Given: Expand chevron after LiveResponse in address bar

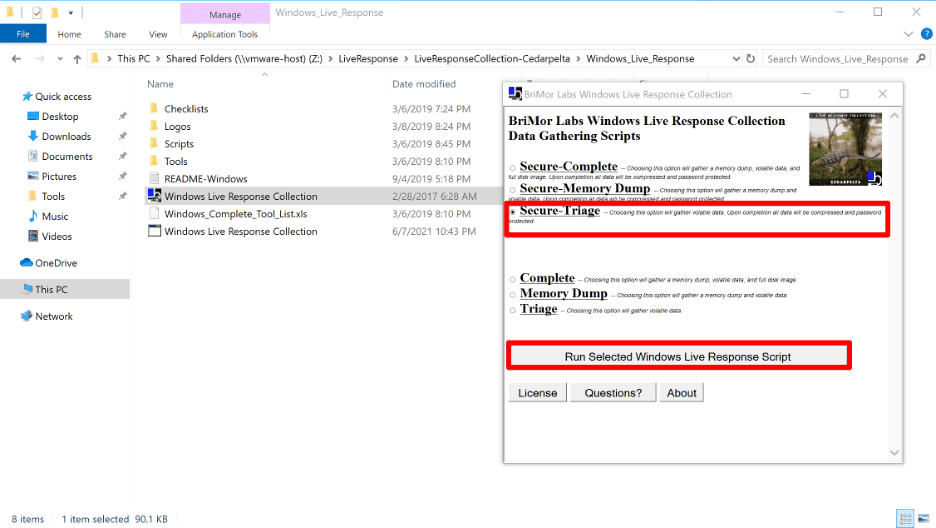Looking at the screenshot, I should 406,58.
